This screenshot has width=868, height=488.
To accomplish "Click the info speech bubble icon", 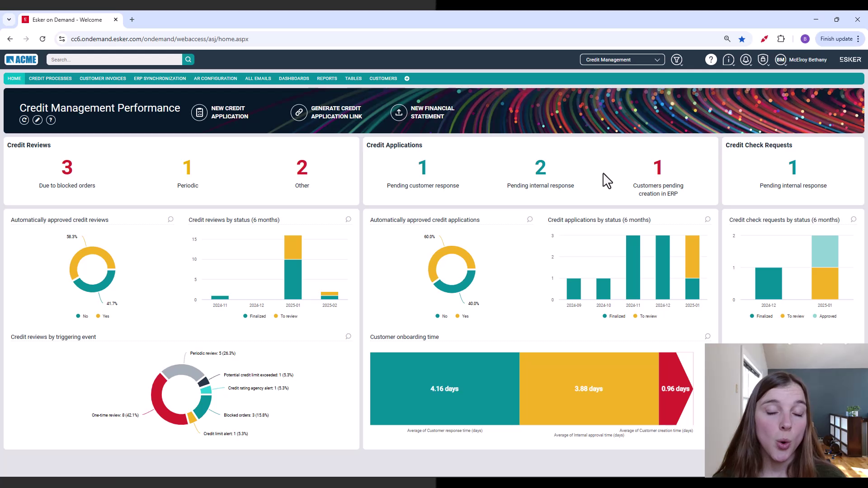I will [728, 60].
